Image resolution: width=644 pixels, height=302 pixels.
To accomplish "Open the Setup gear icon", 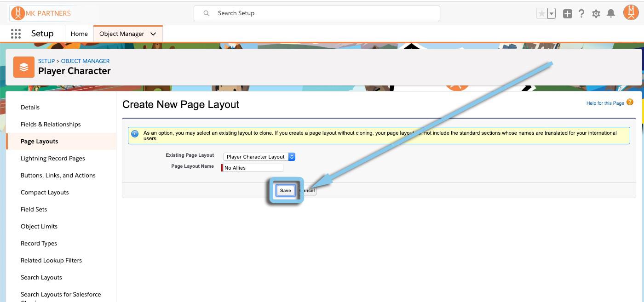I will [596, 13].
